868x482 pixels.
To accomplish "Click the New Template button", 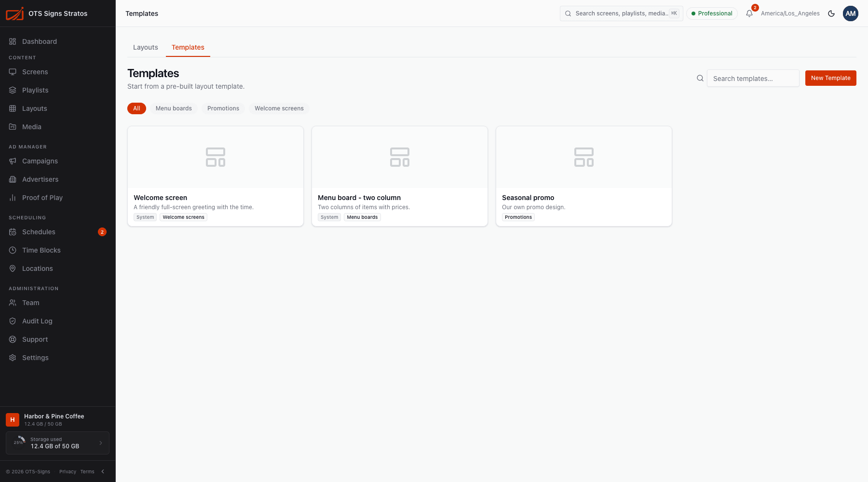I will (831, 78).
